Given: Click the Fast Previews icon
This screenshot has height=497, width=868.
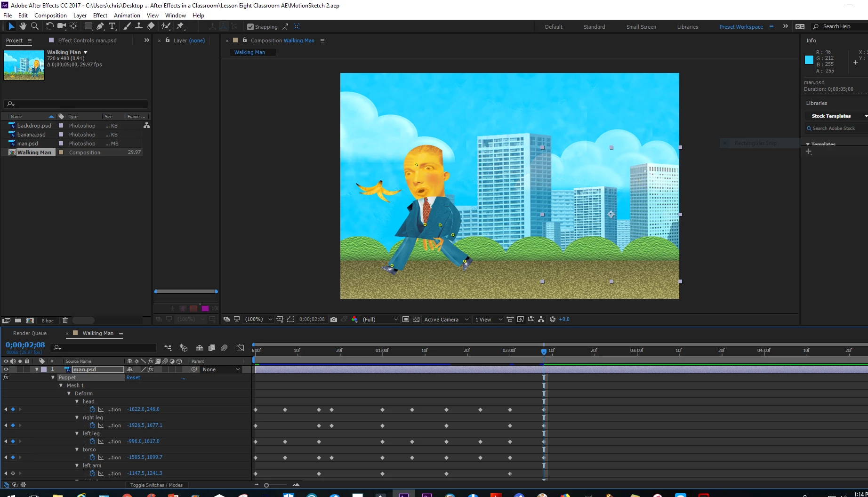Looking at the screenshot, I should [x=521, y=319].
